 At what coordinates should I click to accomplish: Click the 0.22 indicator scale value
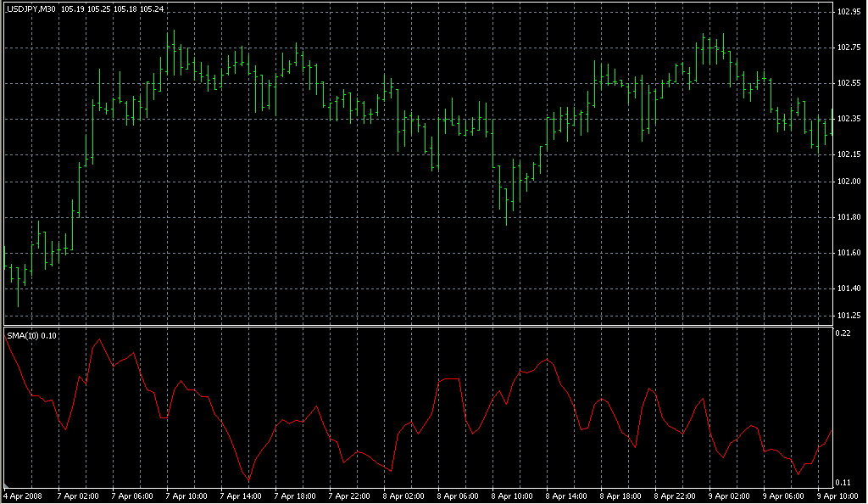pyautogui.click(x=844, y=333)
